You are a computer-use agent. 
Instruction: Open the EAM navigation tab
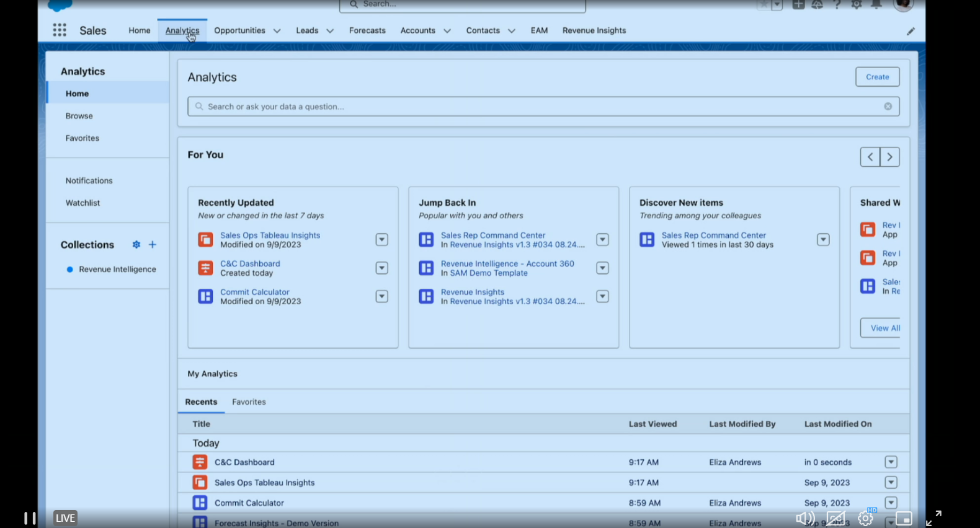coord(539,30)
